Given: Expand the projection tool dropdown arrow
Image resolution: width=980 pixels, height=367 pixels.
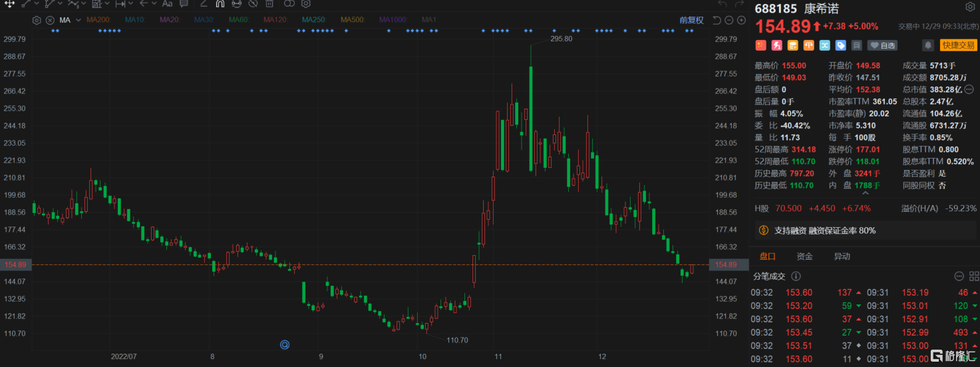Looking at the screenshot, I should pos(107,3).
